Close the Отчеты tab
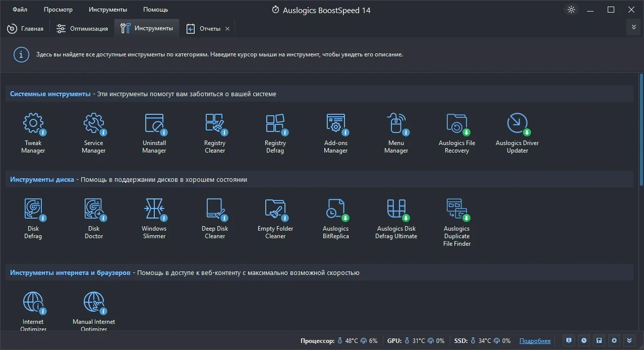Screen dimensions: 644x350 228,28
